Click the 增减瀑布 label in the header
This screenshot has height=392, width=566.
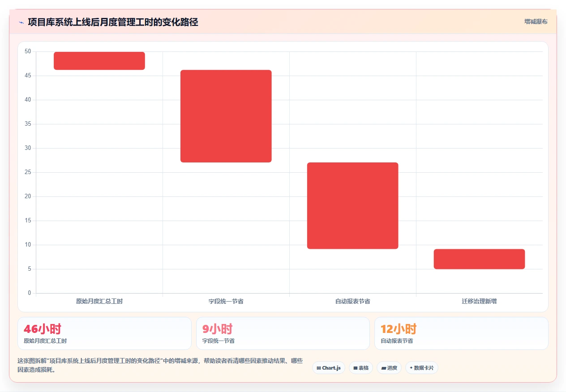pyautogui.click(x=536, y=21)
